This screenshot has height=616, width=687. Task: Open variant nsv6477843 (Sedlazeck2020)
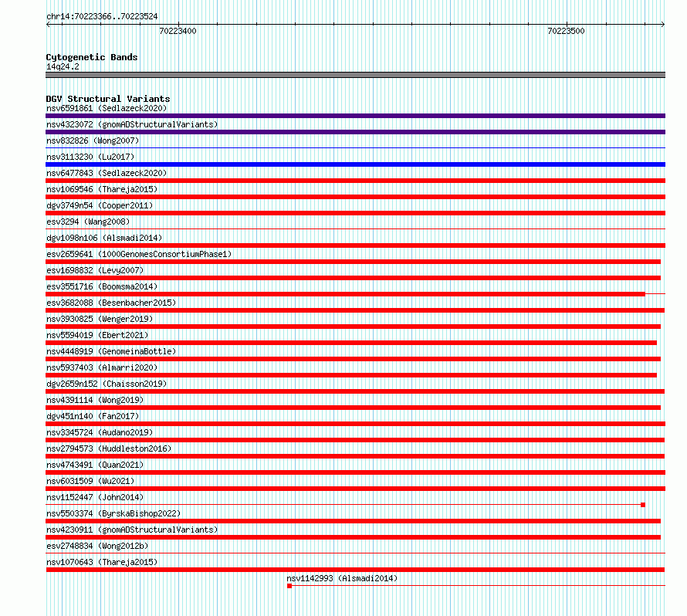[x=107, y=173]
